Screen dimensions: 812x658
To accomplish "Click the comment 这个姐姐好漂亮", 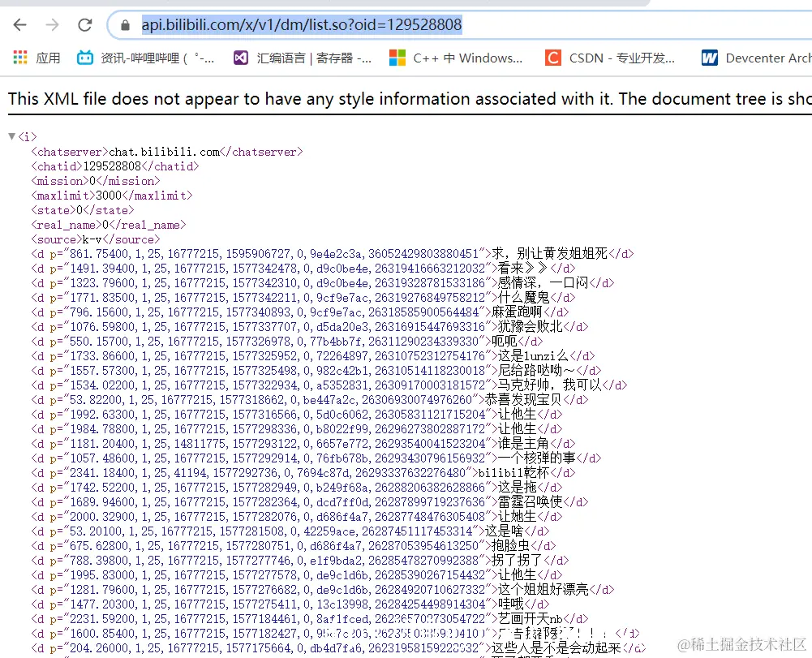I will [543, 589].
